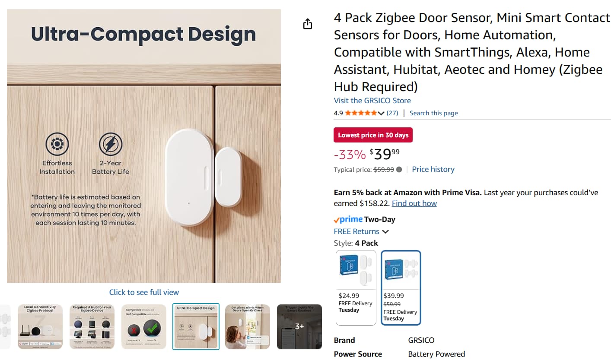Image resolution: width=611 pixels, height=364 pixels.
Task: View the Required A Hub thumbnail
Action: coord(92,326)
